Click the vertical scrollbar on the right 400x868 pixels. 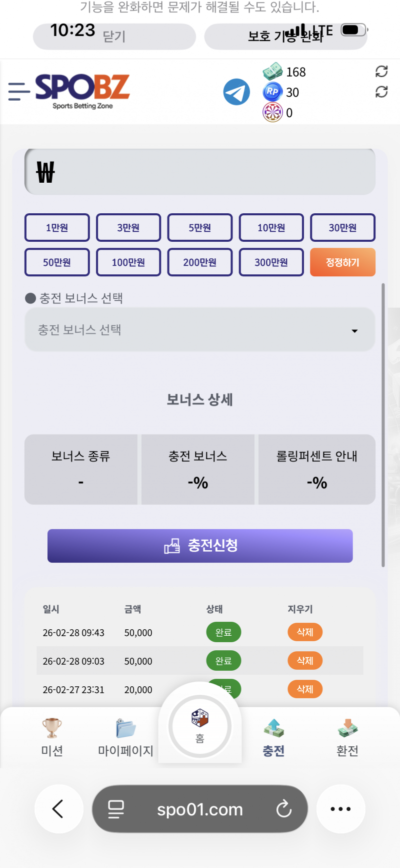pyautogui.click(x=383, y=424)
